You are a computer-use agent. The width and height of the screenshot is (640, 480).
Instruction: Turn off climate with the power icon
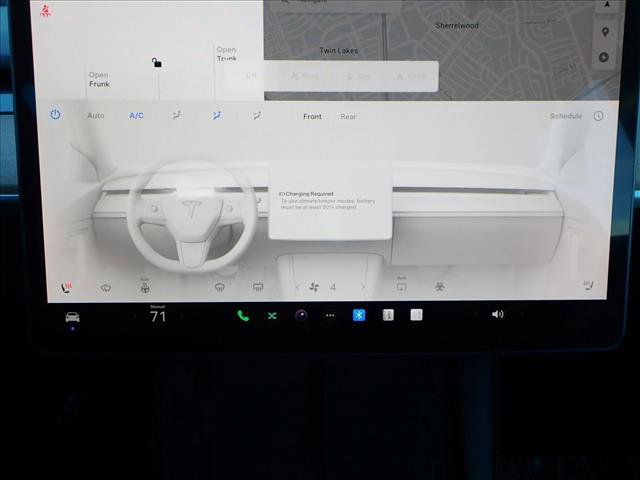tap(55, 115)
